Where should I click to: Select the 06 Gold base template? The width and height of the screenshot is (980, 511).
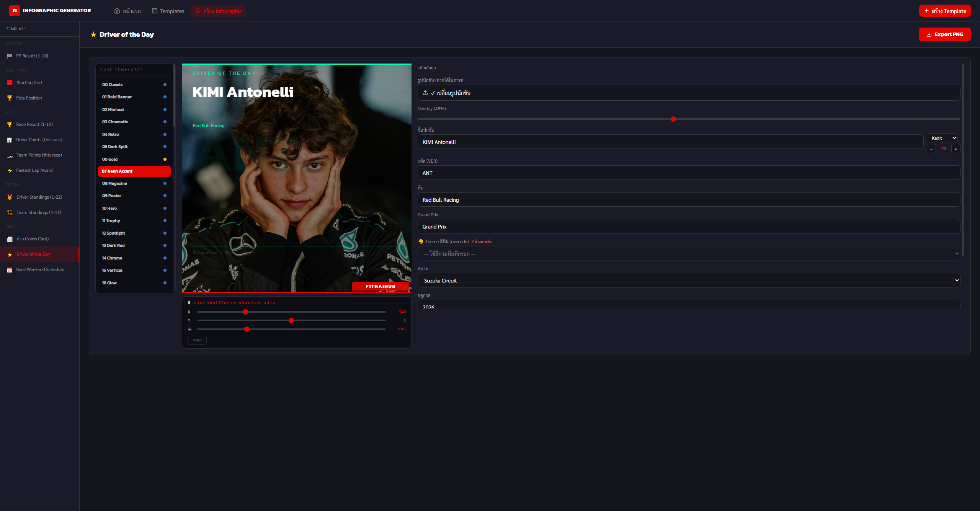click(x=134, y=159)
